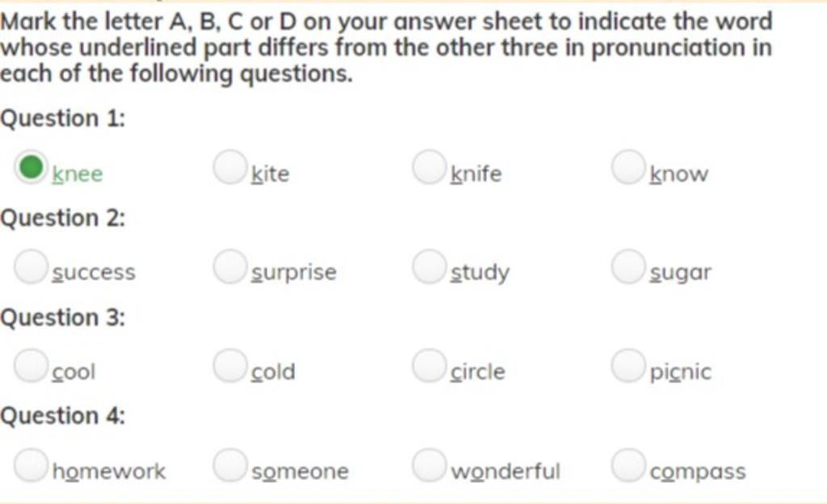This screenshot has height=504, width=827.
Task: Select the 'know' answer option
Action: coord(628,168)
